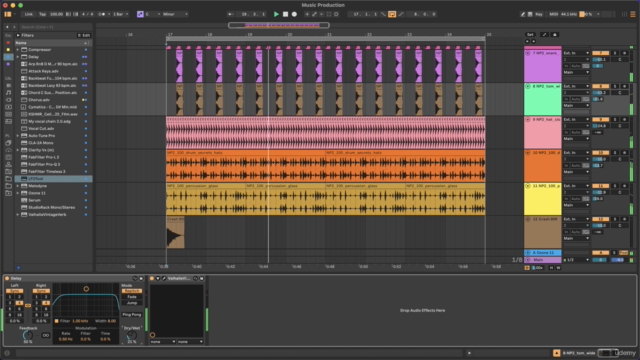Screen dimensions: 640x360
Task: Toggle the purple Scale mode icon
Action: point(140,14)
